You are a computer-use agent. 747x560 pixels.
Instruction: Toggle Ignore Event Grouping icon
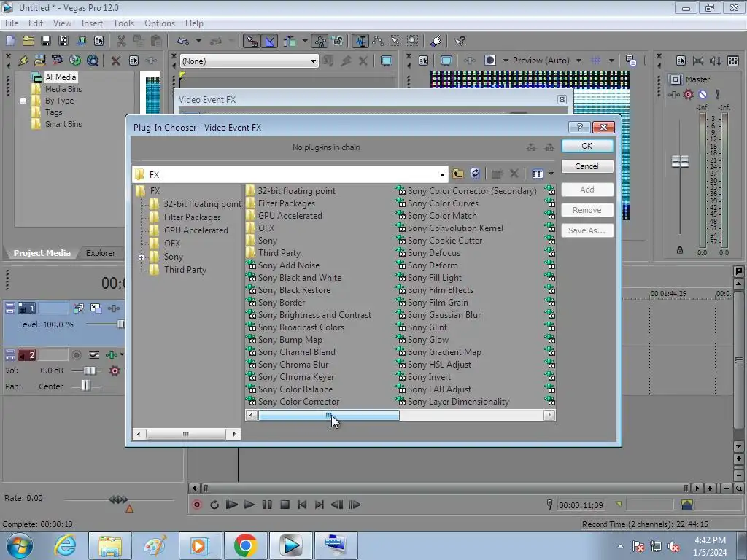338,41
